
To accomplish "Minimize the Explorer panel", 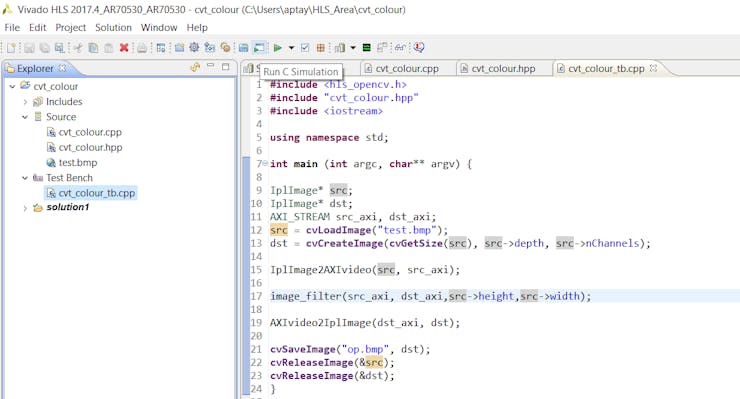I will click(x=210, y=66).
